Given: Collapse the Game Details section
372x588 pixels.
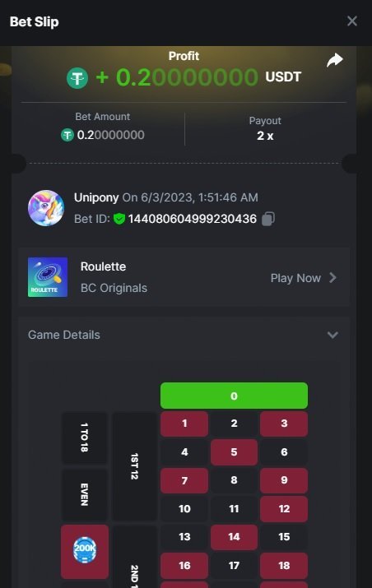Looking at the screenshot, I should pos(332,335).
